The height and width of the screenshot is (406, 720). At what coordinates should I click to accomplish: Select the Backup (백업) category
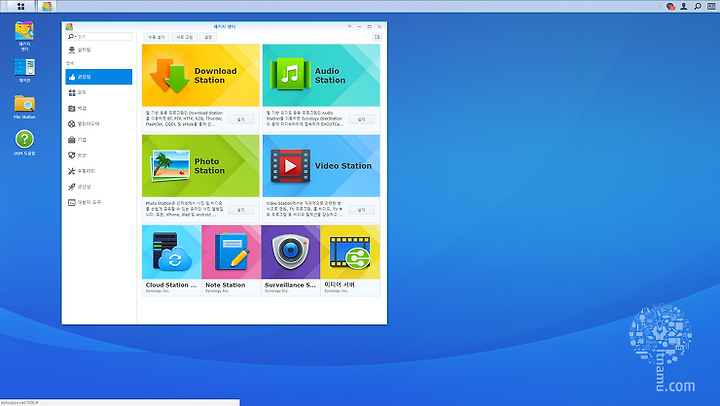click(99, 108)
